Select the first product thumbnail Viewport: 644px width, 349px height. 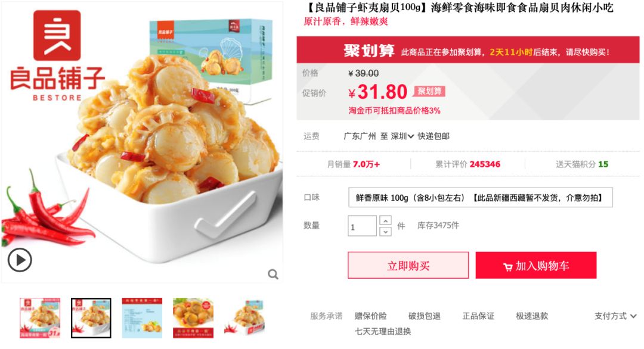tap(40, 318)
